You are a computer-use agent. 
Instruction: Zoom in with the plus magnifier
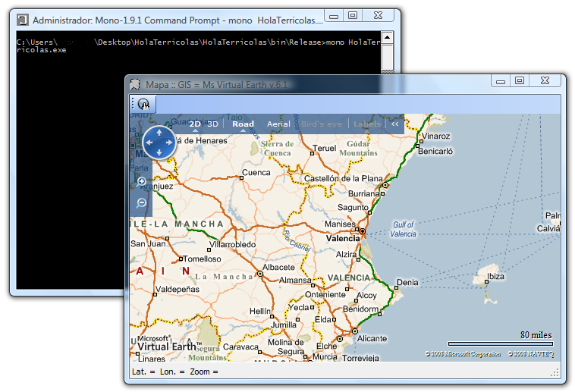(x=142, y=181)
